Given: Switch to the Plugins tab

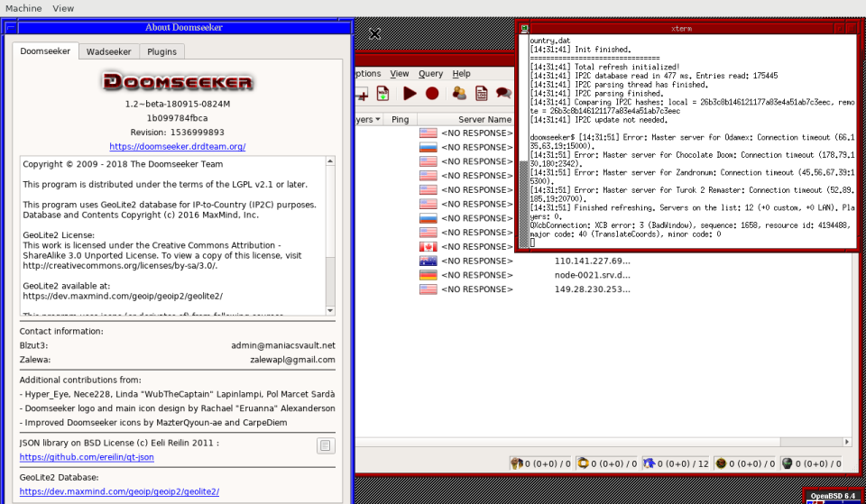Looking at the screenshot, I should [161, 51].
